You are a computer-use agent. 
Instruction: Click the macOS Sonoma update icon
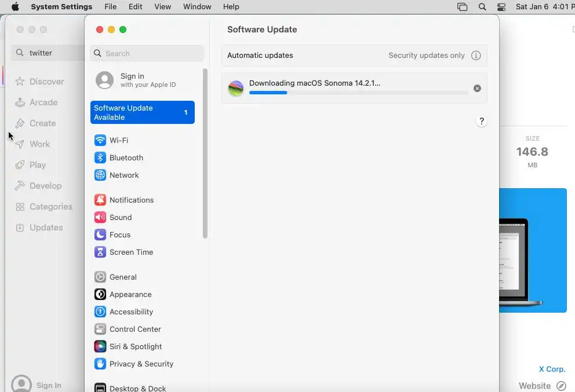tap(236, 88)
